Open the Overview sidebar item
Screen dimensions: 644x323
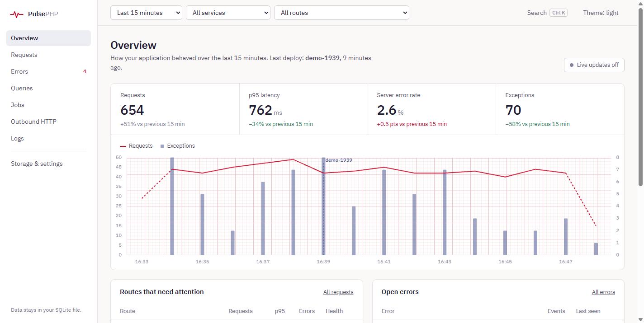point(48,38)
